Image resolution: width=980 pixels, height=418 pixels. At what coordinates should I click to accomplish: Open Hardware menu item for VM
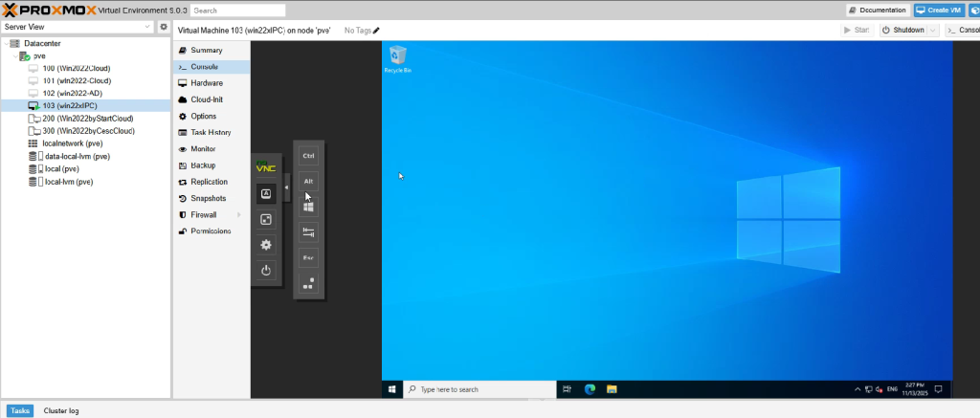pyautogui.click(x=206, y=83)
